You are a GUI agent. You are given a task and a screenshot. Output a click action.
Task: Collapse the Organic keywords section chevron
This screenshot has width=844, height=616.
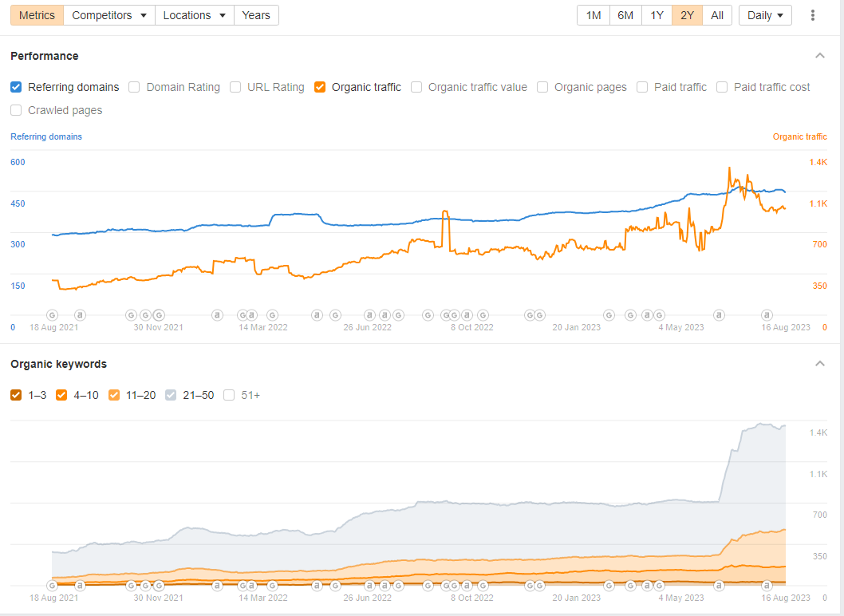[x=820, y=364]
